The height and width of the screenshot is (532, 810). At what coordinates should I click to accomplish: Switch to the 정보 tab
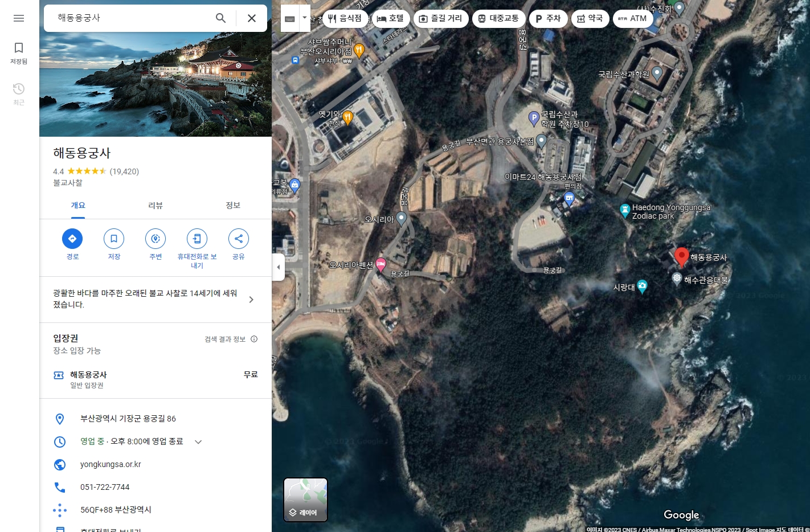(233, 206)
